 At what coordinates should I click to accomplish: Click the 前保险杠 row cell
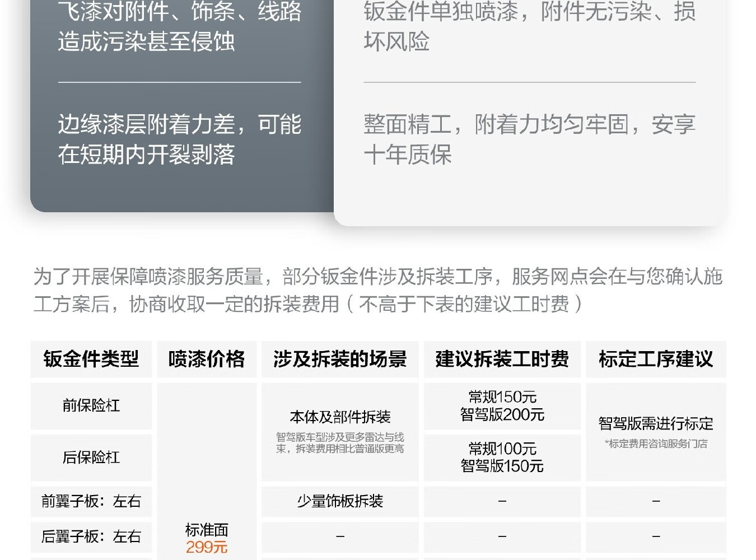pyautogui.click(x=91, y=405)
